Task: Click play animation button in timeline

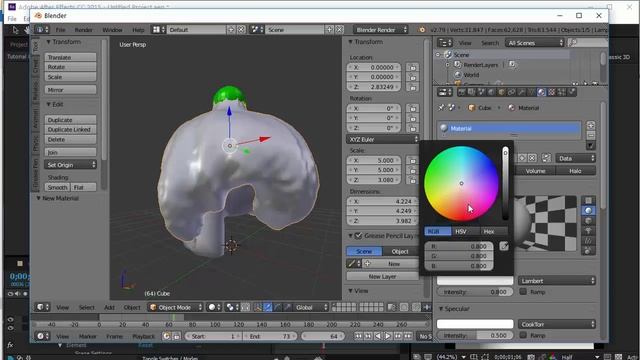Action: point(387,336)
